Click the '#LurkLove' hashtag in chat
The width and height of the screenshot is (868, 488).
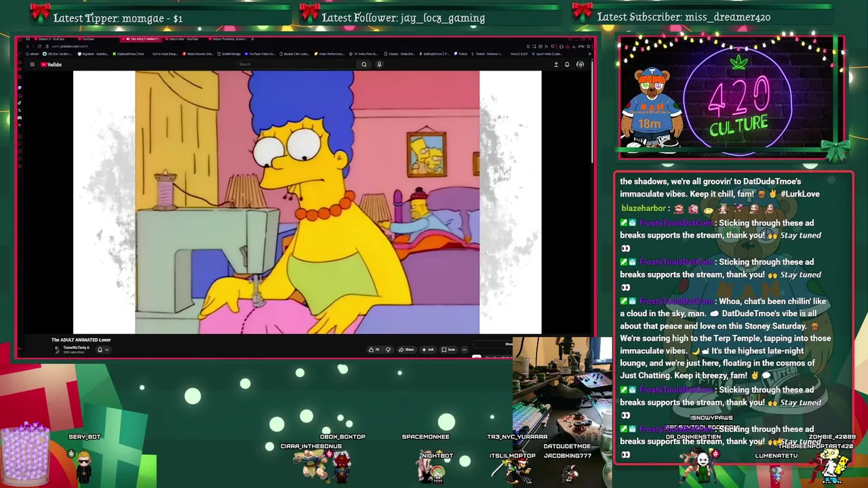pos(800,194)
